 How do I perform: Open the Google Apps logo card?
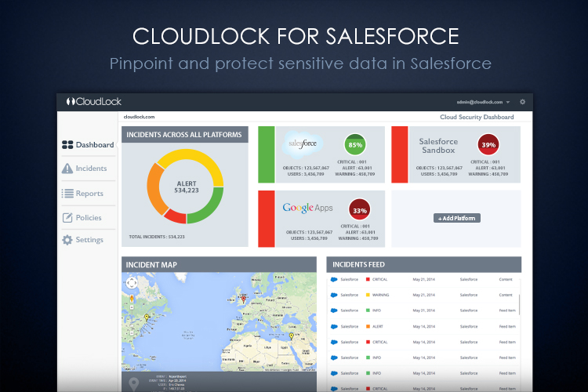tap(307, 208)
